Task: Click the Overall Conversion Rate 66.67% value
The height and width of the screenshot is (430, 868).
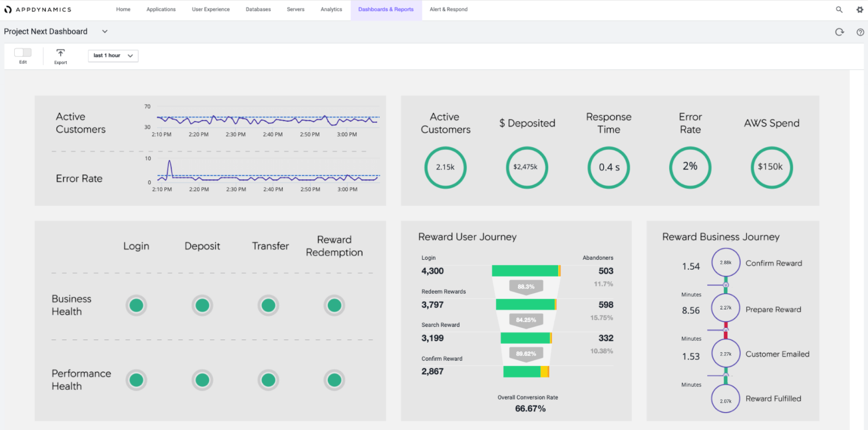Action: pos(530,409)
